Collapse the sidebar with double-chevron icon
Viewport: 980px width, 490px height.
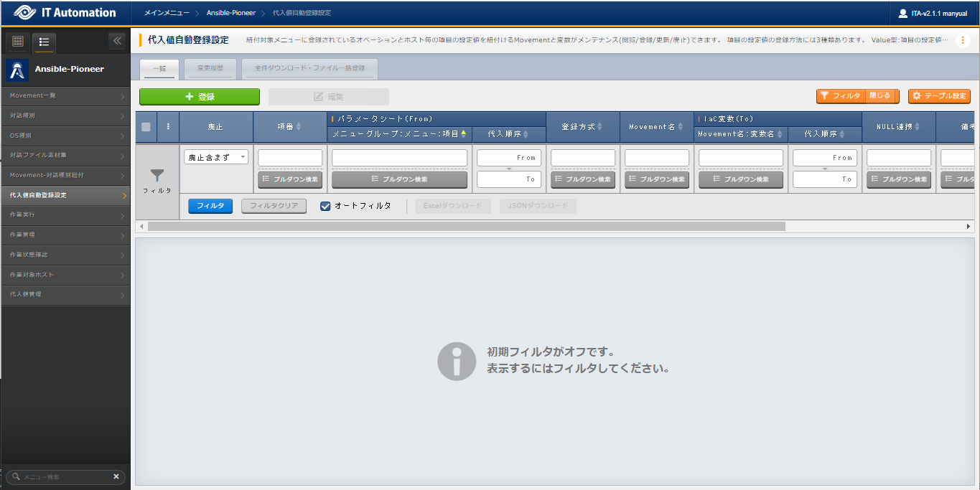pos(118,41)
